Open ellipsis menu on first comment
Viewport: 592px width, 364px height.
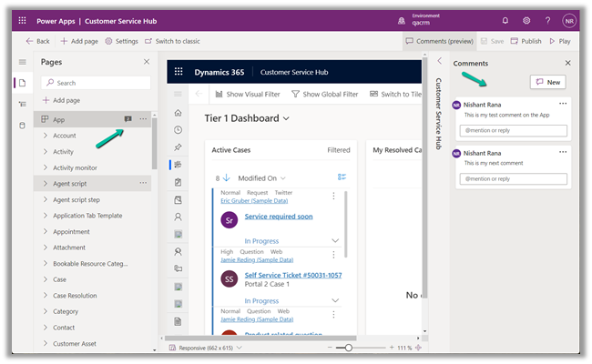563,104
